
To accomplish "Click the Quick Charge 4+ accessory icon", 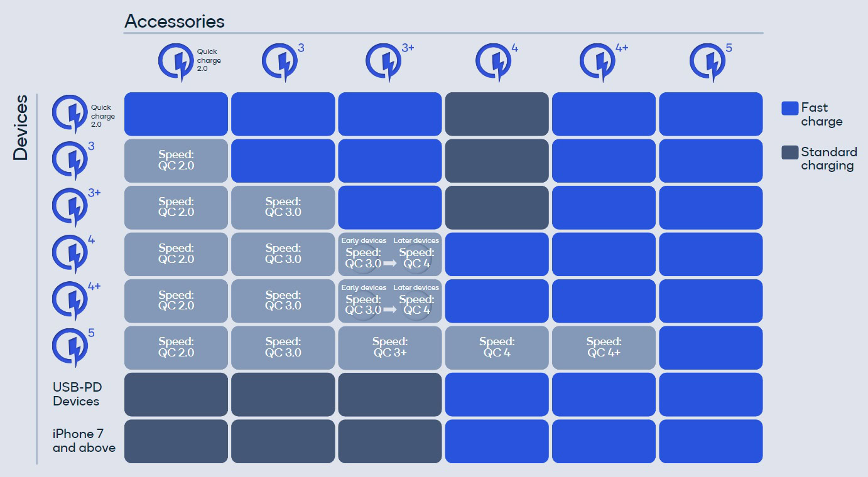I will point(599,62).
